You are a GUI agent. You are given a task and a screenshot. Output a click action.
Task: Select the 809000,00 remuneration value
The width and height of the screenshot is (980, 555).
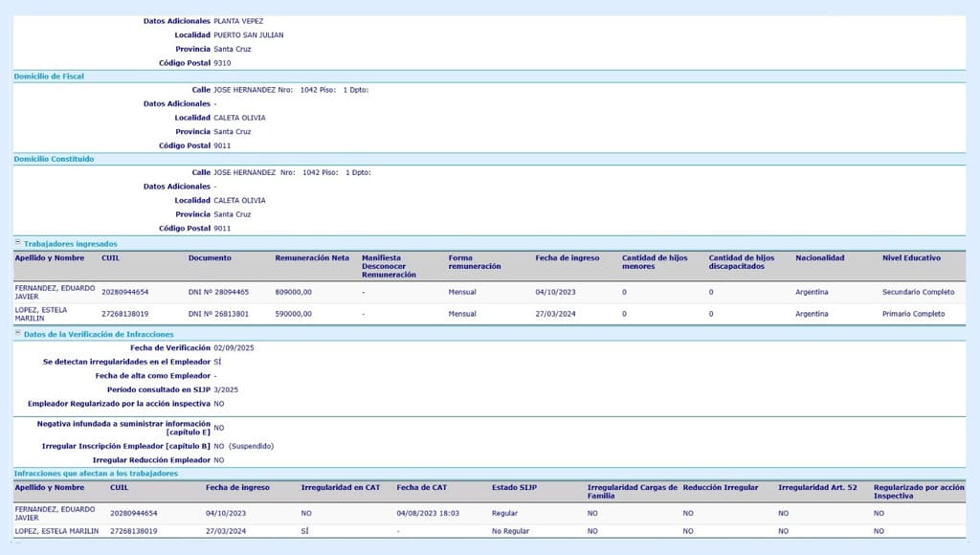294,291
